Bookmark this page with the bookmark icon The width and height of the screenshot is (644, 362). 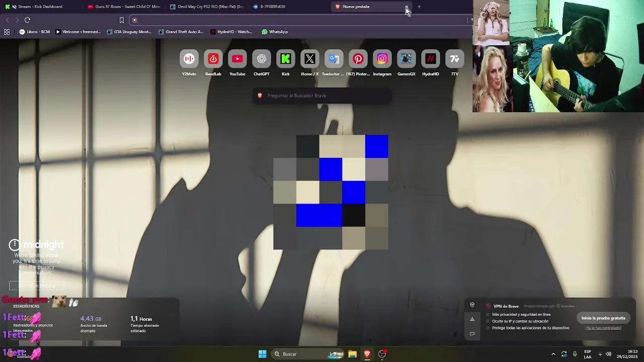click(121, 20)
